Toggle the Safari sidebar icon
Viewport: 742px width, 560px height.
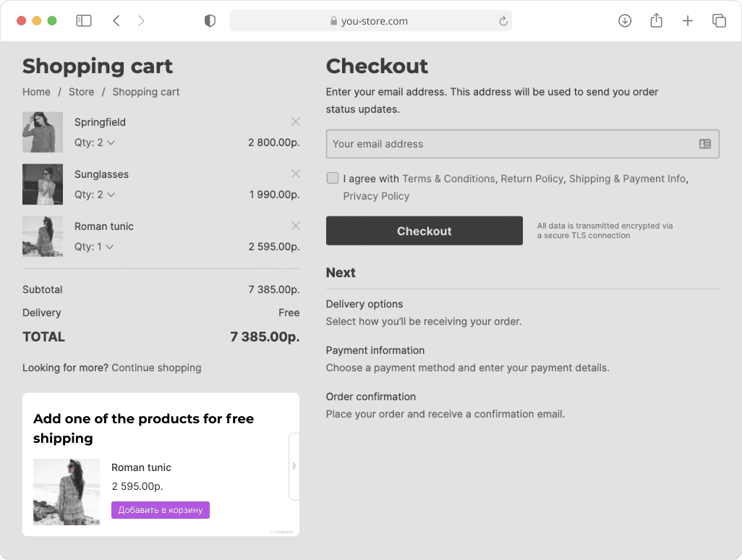pos(84,21)
